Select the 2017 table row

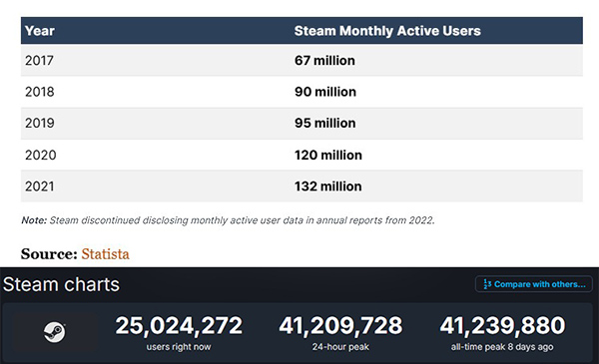click(x=301, y=60)
